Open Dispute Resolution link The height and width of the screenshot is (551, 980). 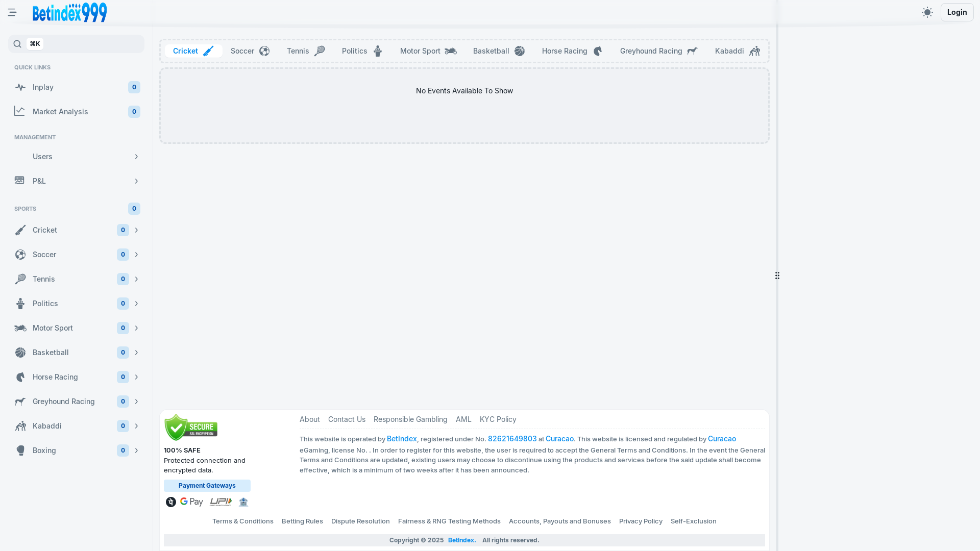click(360, 521)
